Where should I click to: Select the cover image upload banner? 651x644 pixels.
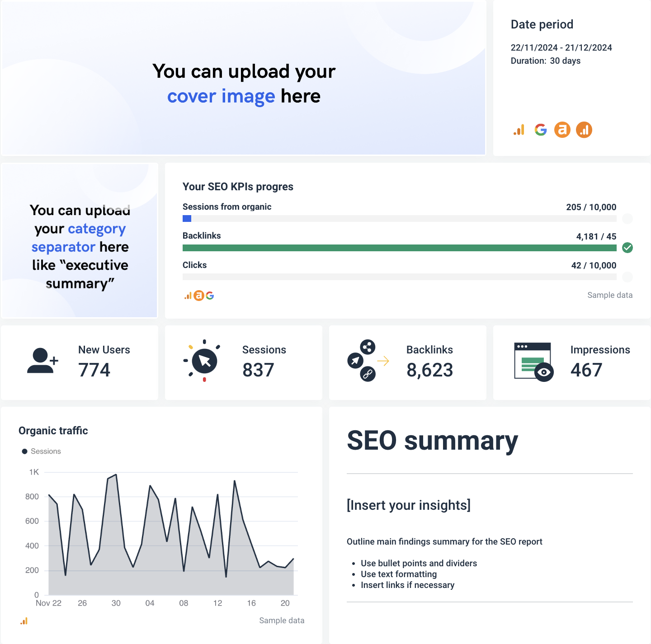244,78
